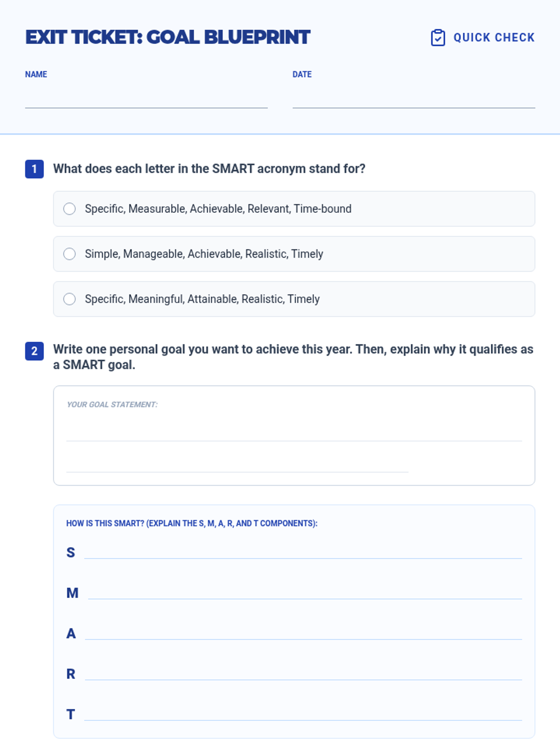Click the 'Exit Ticket: Goal Blueprint' title

(x=168, y=37)
